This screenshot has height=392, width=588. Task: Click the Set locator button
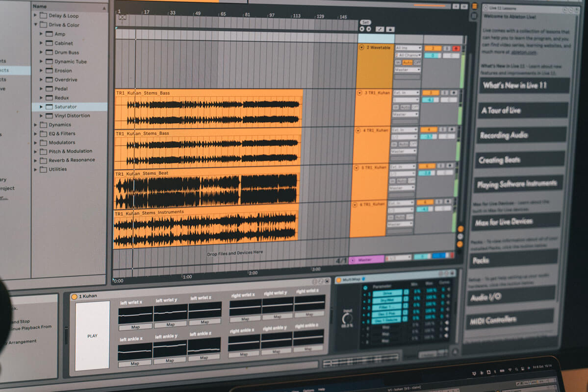tap(366, 22)
